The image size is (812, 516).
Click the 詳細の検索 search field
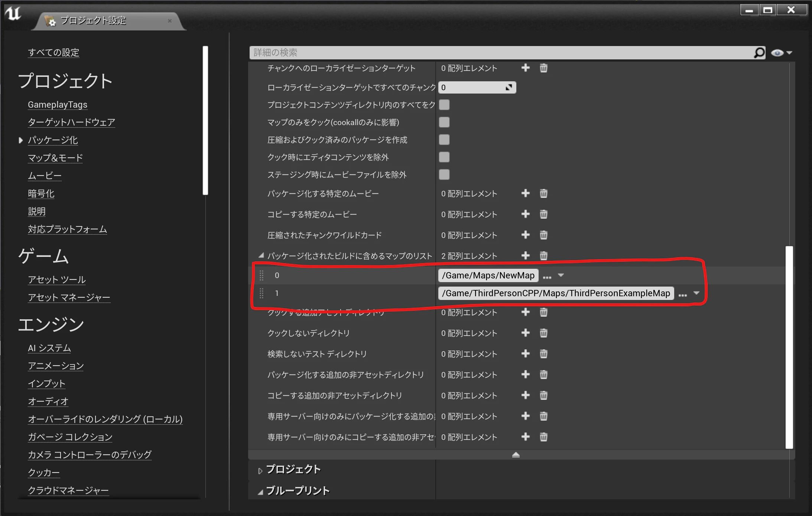[501, 53]
